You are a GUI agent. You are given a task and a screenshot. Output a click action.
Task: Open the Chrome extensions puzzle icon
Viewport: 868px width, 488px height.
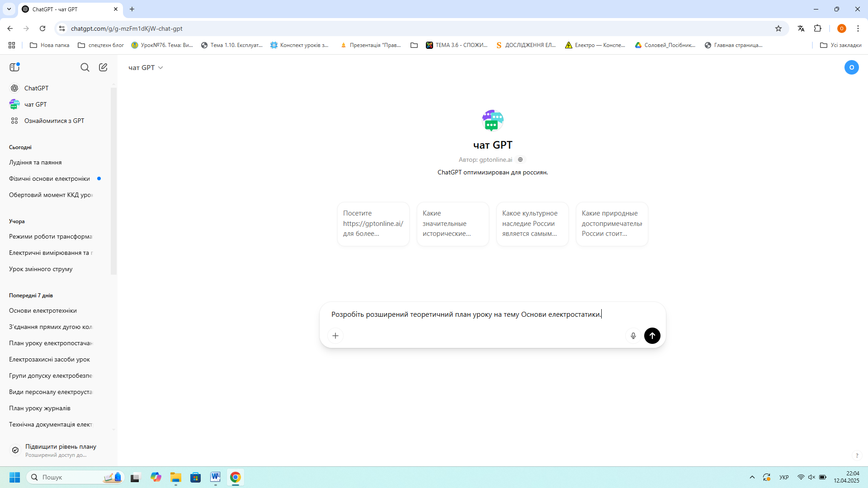click(x=818, y=28)
